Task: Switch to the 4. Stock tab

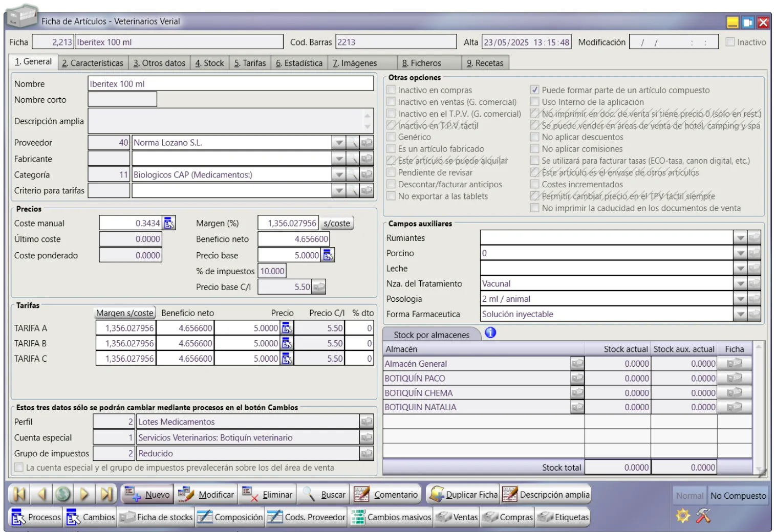Action: [209, 63]
